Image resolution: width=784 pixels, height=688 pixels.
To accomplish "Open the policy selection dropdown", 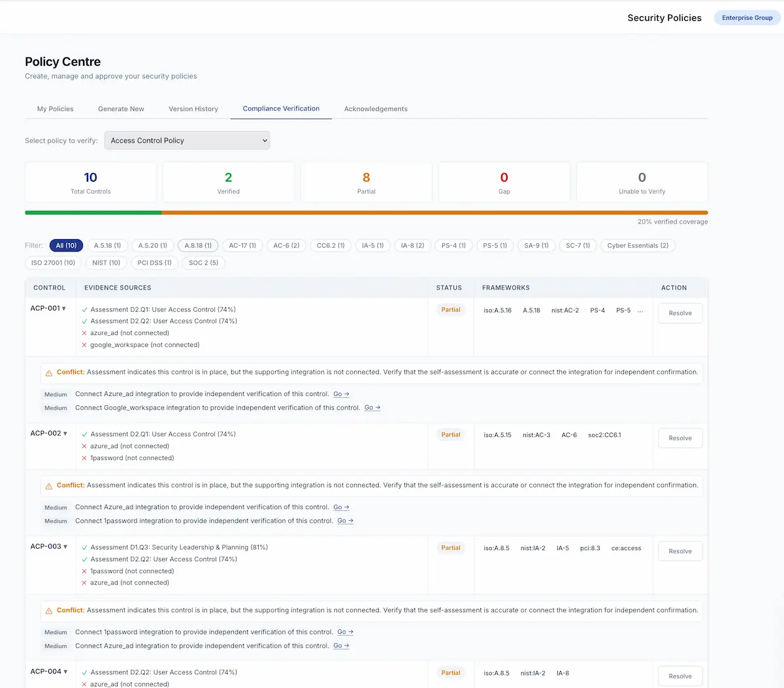I will pyautogui.click(x=187, y=140).
